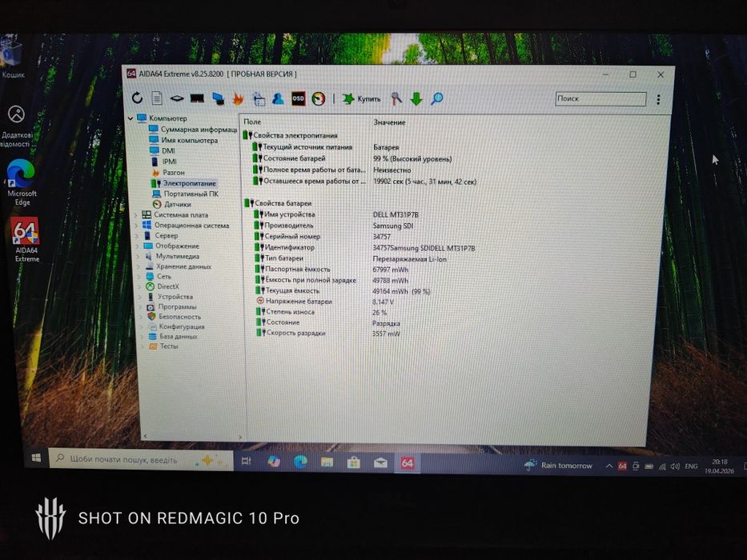This screenshot has height=560, width=747.
Task: Focus the Поиск search field
Action: 600,98
